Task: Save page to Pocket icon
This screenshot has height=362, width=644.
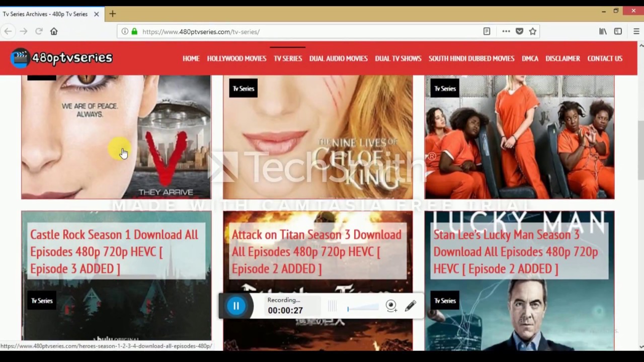Action: [x=520, y=31]
